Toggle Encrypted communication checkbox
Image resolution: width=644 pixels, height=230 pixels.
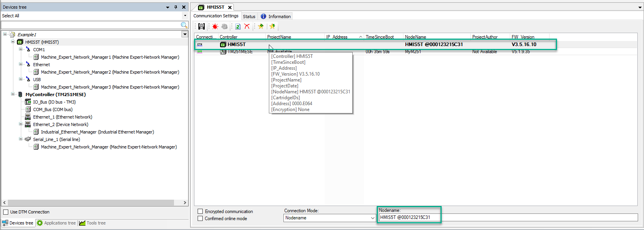(x=200, y=211)
